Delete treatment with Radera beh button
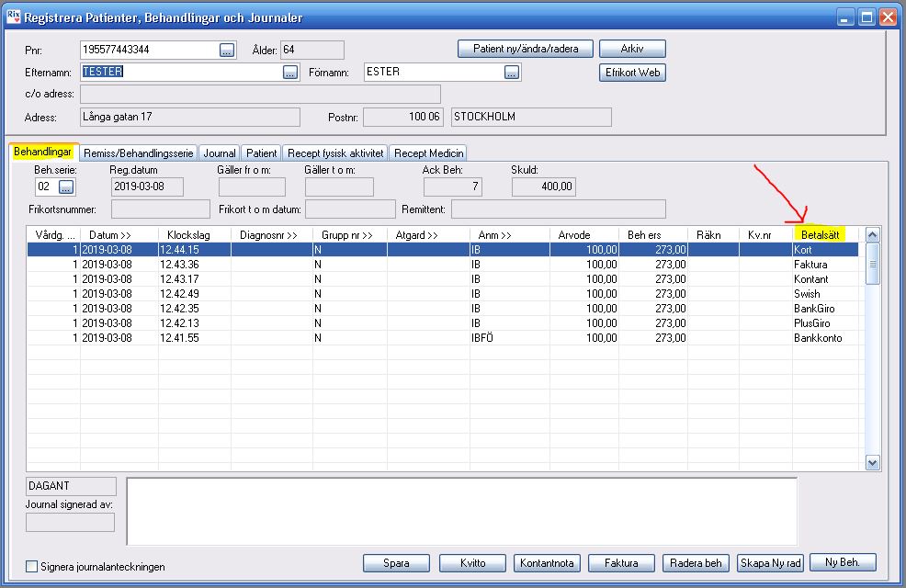906x588 pixels. coord(696,562)
